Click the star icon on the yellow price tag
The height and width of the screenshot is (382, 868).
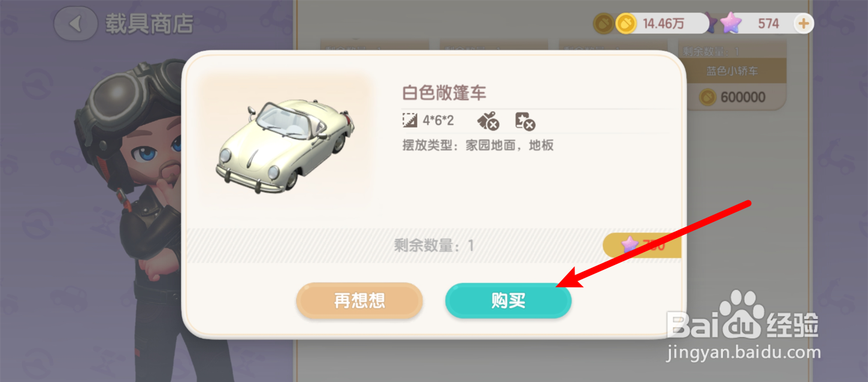(x=630, y=245)
